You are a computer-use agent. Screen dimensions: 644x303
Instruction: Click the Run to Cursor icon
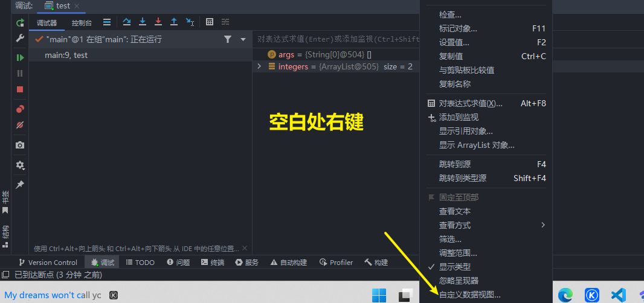tap(190, 22)
